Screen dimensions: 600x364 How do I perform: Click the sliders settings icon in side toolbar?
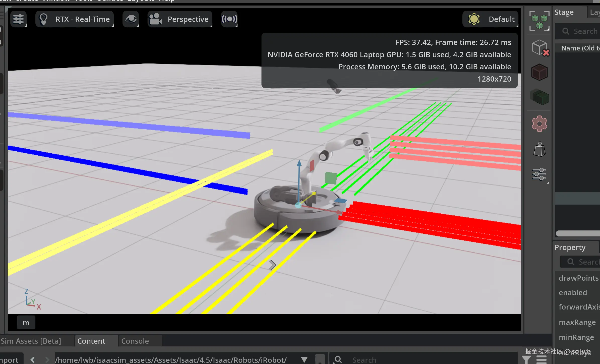pos(539,174)
